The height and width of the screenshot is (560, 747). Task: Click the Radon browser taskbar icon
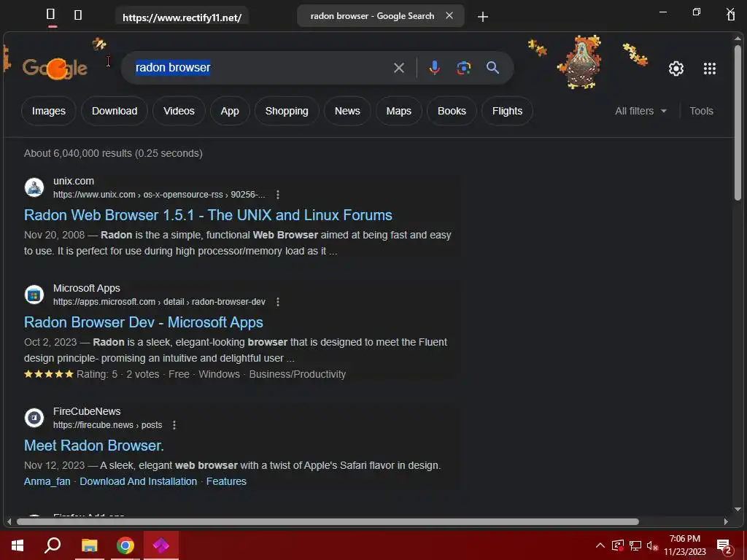click(x=161, y=545)
